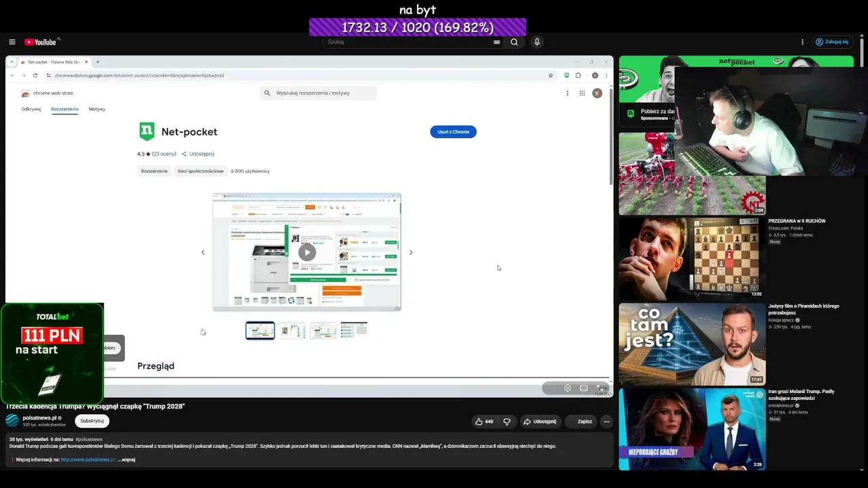Image resolution: width=868 pixels, height=488 pixels.
Task: Select the Net-pocket Chrome Web Store tab
Action: (x=55, y=62)
